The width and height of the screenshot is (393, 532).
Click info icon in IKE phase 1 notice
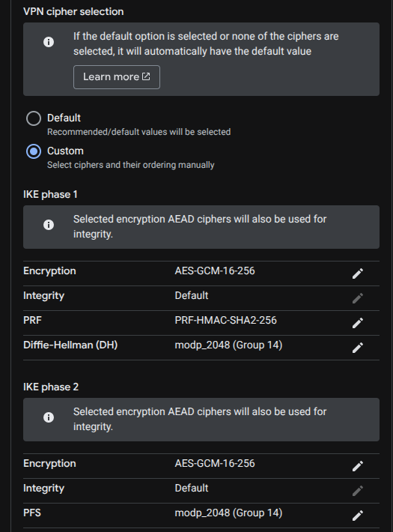(49, 225)
